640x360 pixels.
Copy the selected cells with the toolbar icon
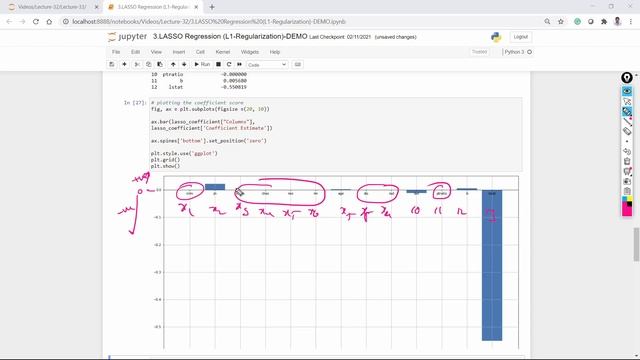coord(149,64)
